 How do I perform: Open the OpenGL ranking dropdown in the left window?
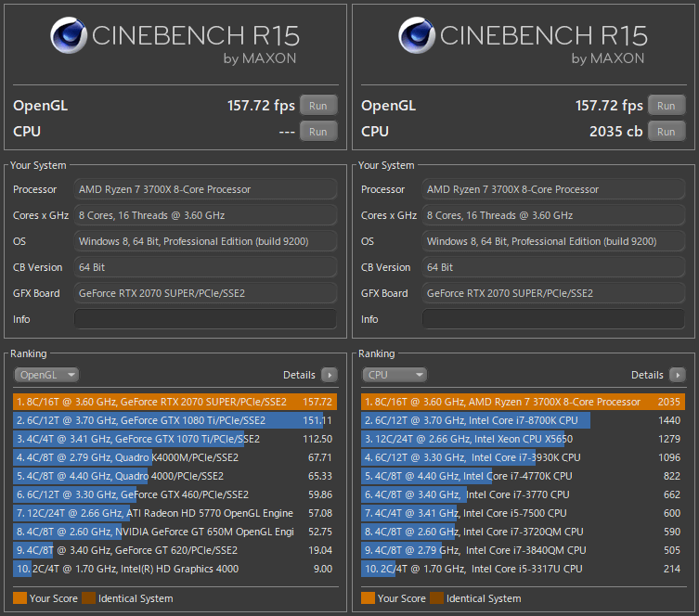pyautogui.click(x=46, y=375)
